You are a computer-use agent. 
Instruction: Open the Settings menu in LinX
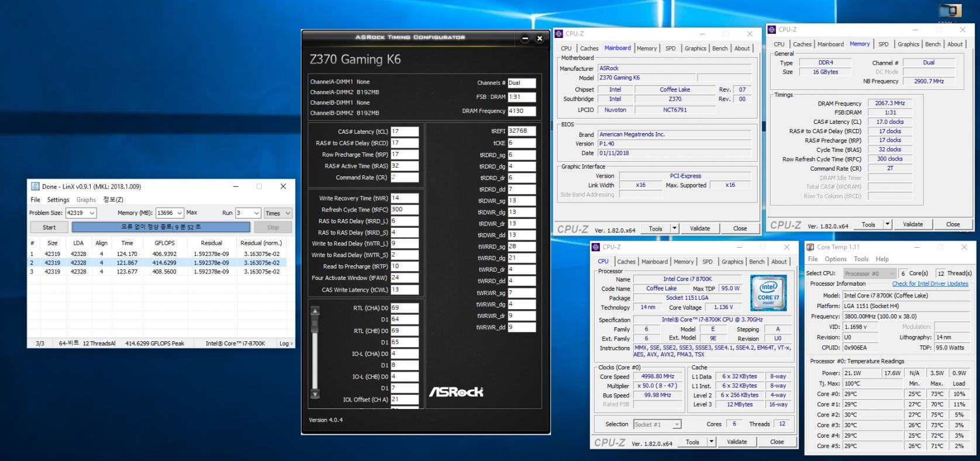(x=58, y=200)
